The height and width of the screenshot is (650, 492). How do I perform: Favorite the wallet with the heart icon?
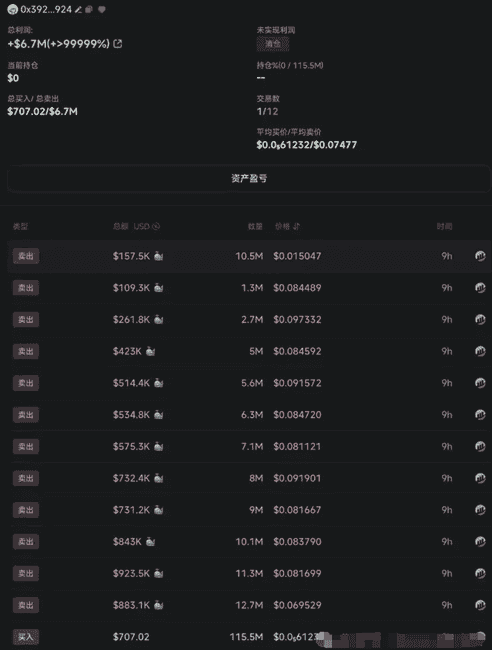pyautogui.click(x=102, y=10)
